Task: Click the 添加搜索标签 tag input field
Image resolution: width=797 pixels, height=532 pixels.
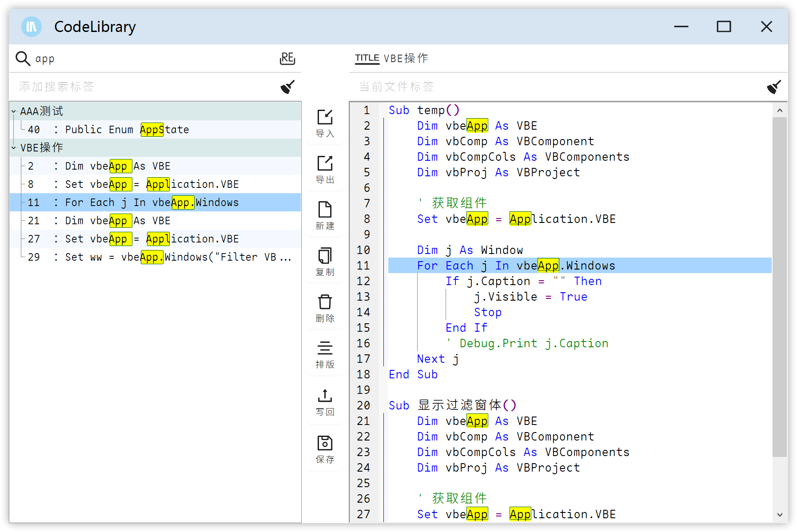Action: [x=142, y=87]
